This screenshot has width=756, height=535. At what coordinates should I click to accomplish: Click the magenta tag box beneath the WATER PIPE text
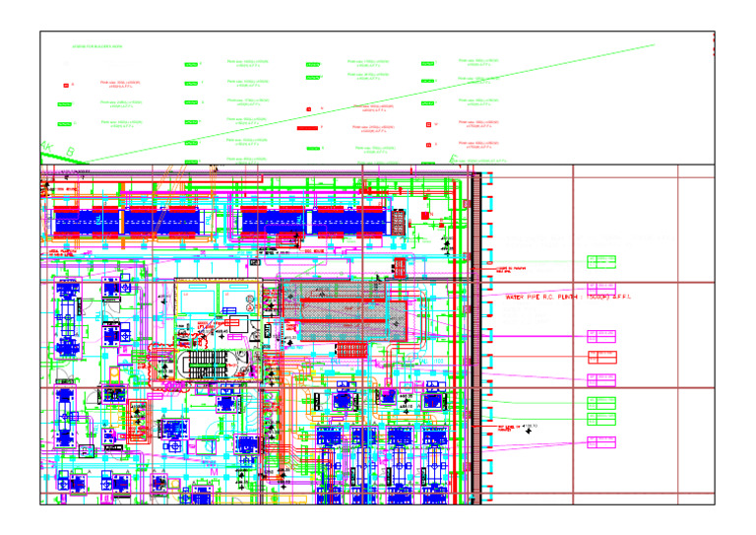pyautogui.click(x=601, y=336)
